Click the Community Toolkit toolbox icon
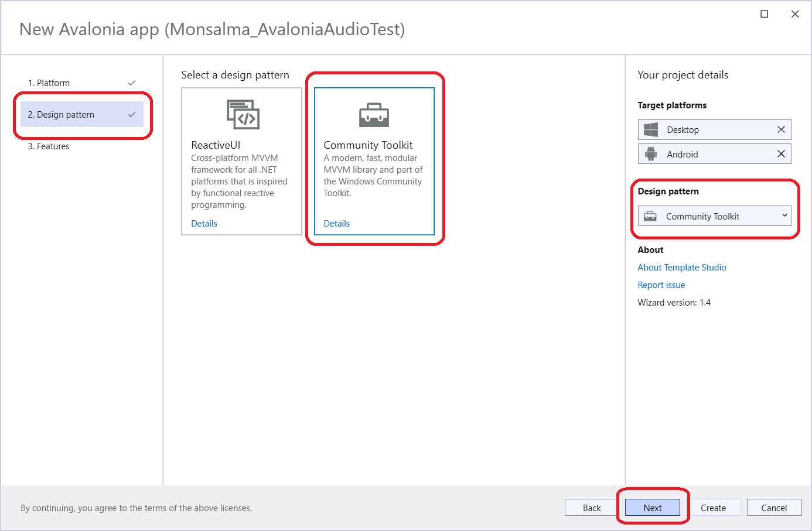This screenshot has width=812, height=531. [374, 115]
